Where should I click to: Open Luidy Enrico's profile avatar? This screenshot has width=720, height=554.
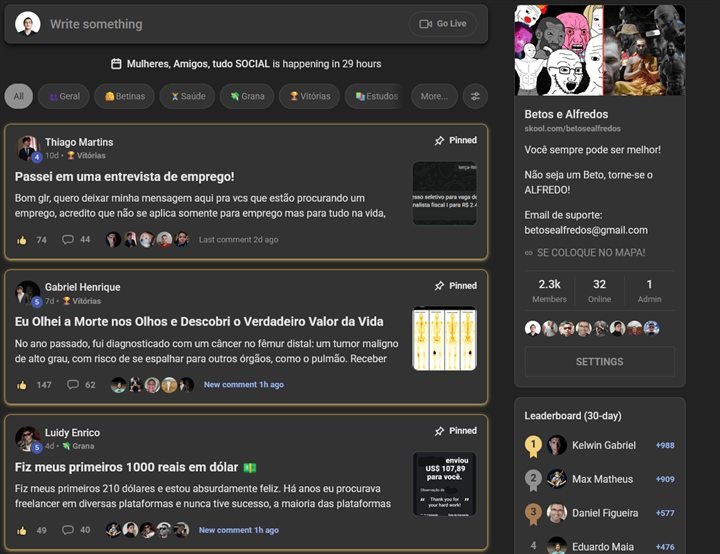click(28, 439)
